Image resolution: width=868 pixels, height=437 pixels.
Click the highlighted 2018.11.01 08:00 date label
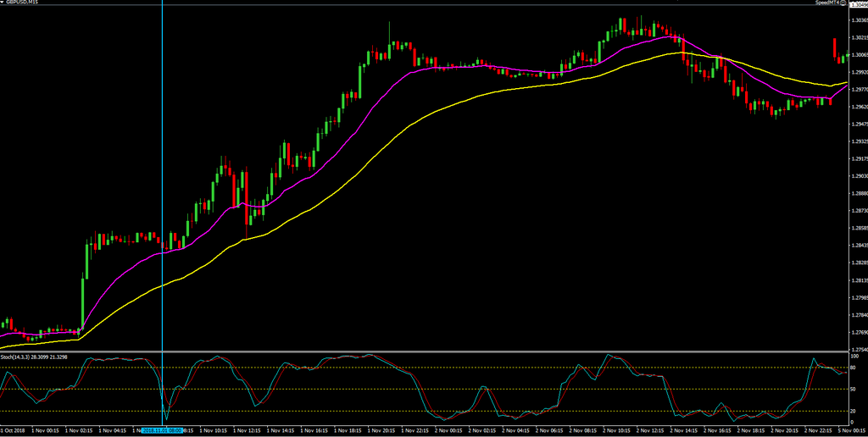(x=162, y=430)
